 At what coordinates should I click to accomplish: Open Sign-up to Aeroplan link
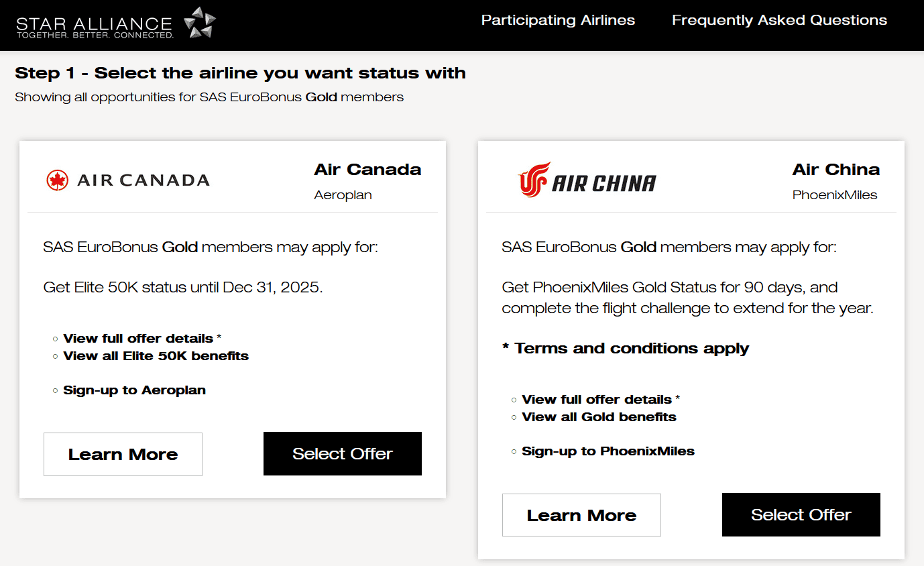pos(134,390)
